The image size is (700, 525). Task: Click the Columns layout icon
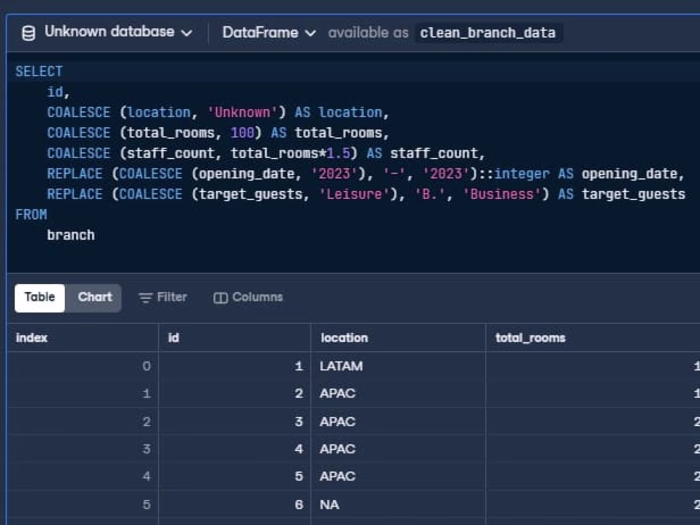pyautogui.click(x=221, y=298)
